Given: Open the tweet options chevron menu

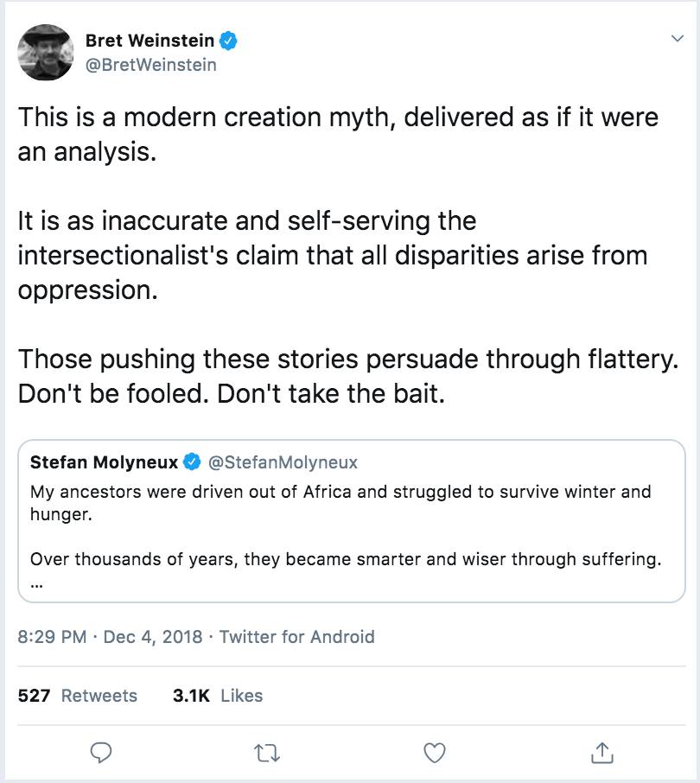Looking at the screenshot, I should pos(677,39).
